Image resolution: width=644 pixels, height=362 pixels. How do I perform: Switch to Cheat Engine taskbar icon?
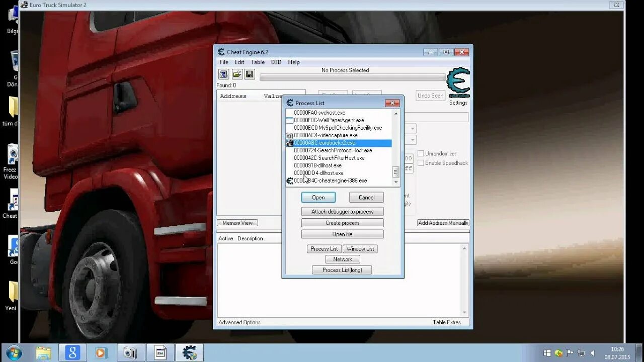[190, 353]
